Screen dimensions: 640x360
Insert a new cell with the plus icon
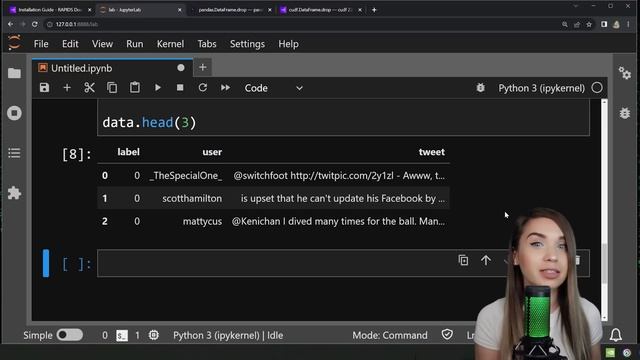coord(67,88)
